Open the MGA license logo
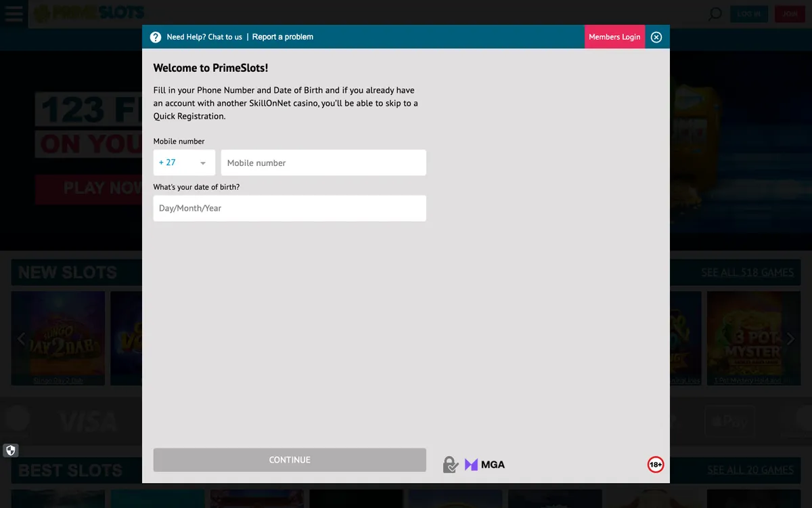812x508 pixels. pos(484,465)
